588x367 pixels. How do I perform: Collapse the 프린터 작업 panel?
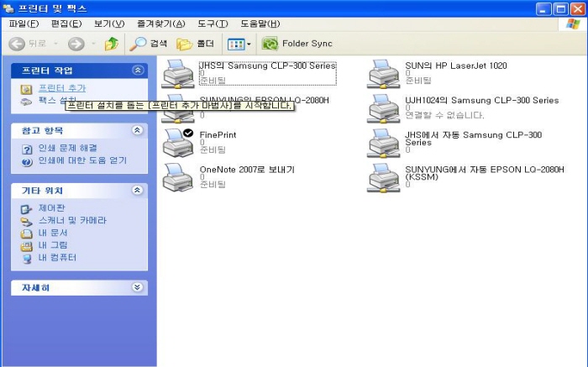click(138, 70)
